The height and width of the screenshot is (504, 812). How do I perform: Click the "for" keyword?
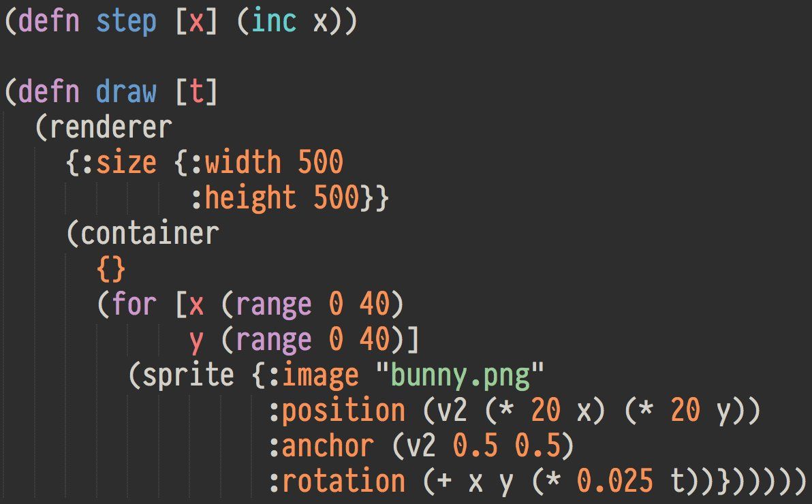coord(134,304)
